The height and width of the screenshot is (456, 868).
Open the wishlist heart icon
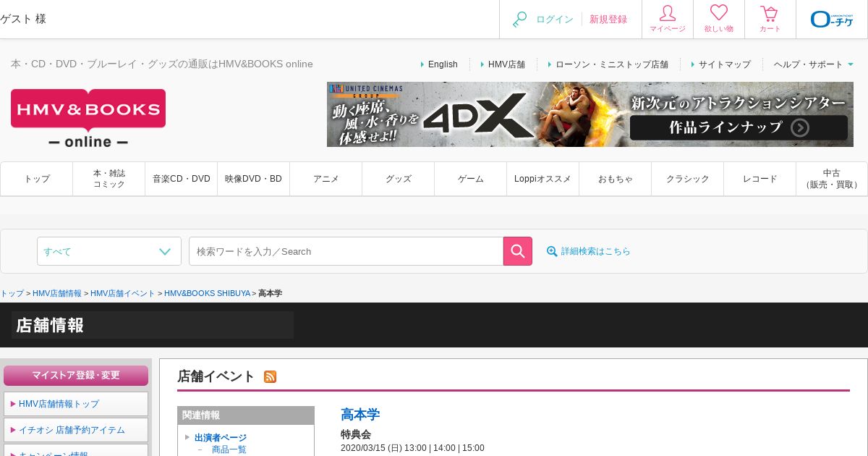pyautogui.click(x=719, y=12)
